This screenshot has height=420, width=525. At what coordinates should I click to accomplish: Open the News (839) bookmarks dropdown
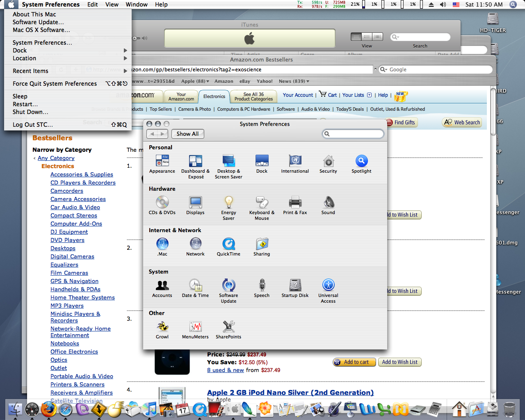point(294,81)
